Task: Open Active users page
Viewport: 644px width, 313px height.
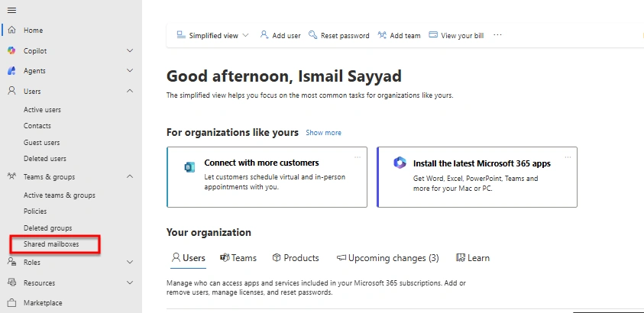Action: (x=42, y=109)
